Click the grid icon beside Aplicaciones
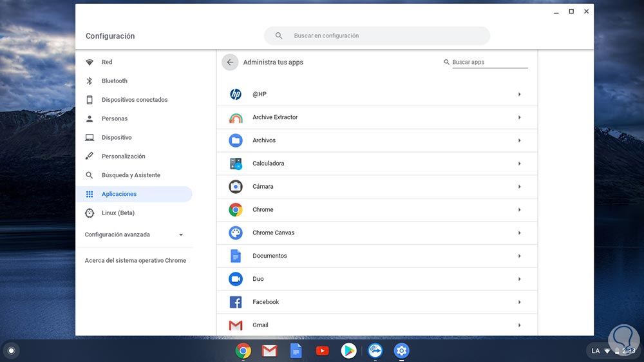 tap(90, 194)
